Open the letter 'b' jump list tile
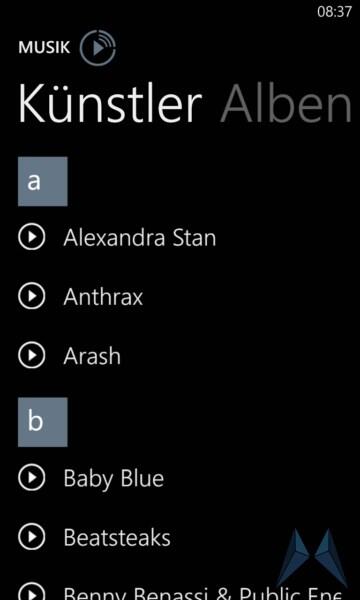Image resolution: width=360 pixels, height=600 pixels. tap(43, 422)
